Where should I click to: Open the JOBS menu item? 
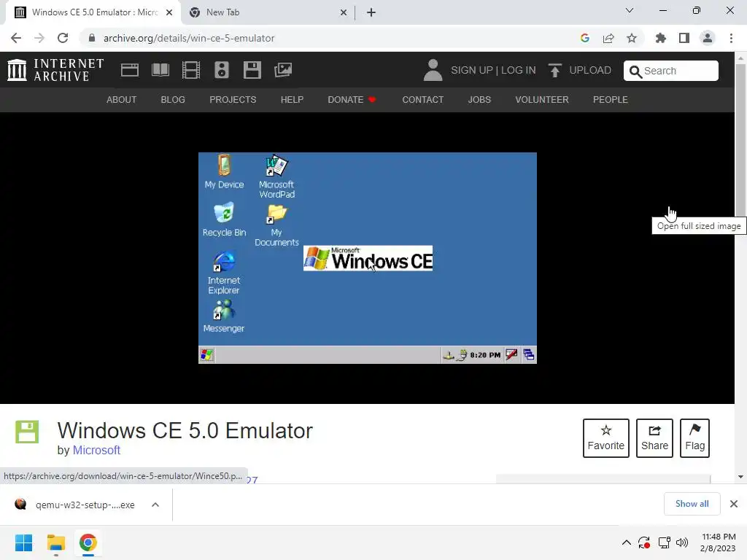tap(479, 99)
